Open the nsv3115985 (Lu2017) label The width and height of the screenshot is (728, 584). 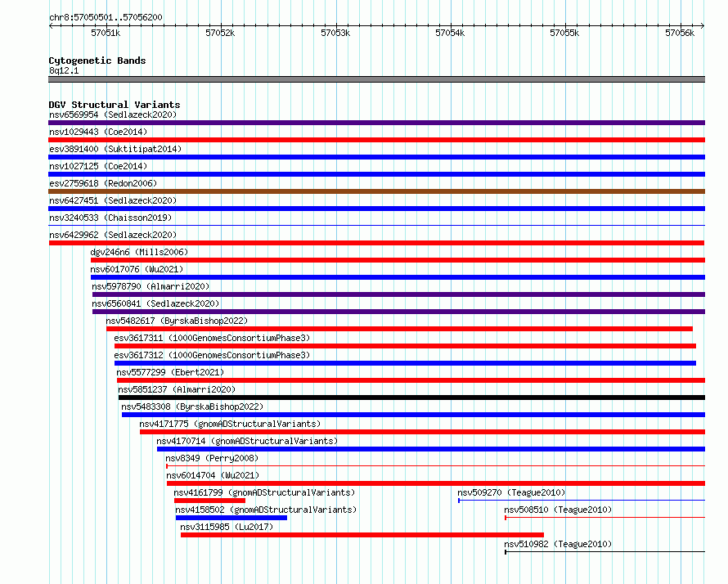[227, 527]
